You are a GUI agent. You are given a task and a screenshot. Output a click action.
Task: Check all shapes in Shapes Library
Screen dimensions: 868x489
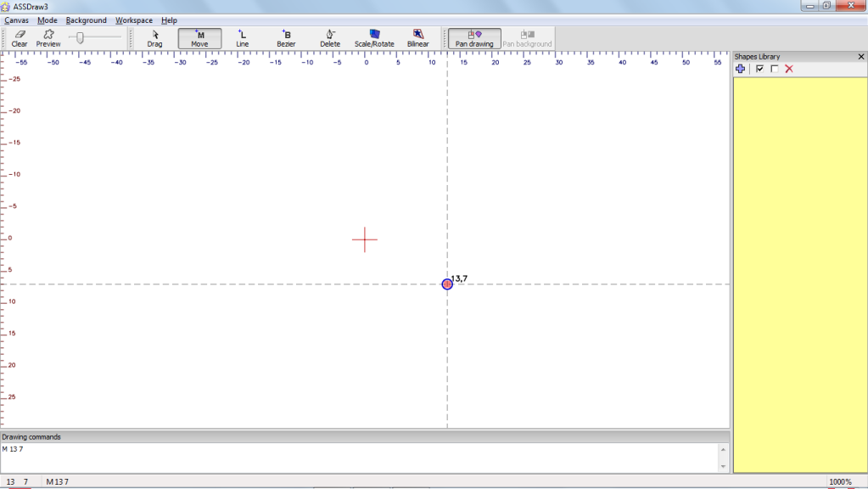point(759,69)
